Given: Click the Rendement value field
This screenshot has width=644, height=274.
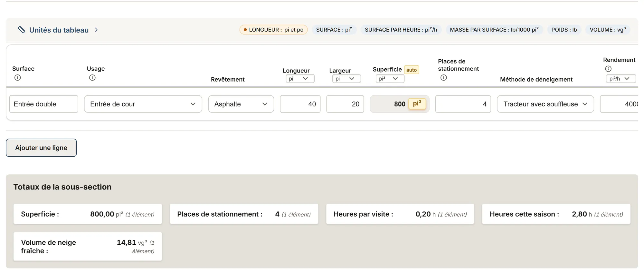Looking at the screenshot, I should click(619, 104).
